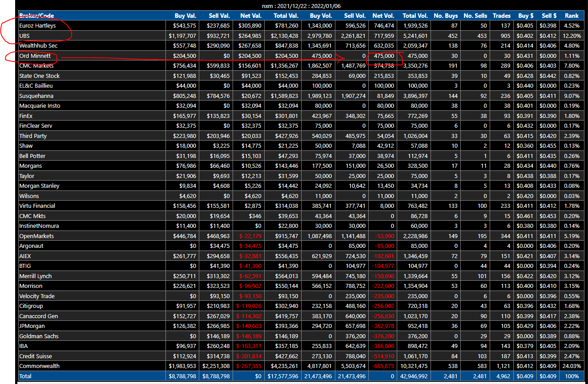Click the Macquarie Insto broker name
Screen dimensions: 588x384
[x=40, y=105]
